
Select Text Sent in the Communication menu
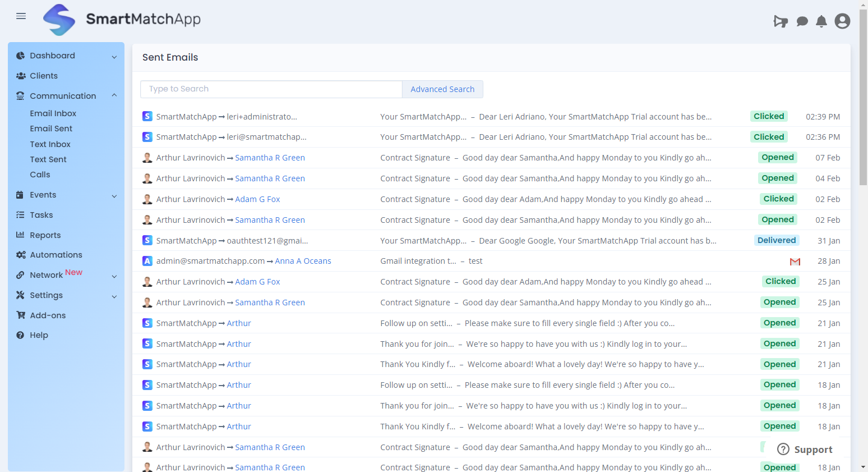tap(47, 159)
